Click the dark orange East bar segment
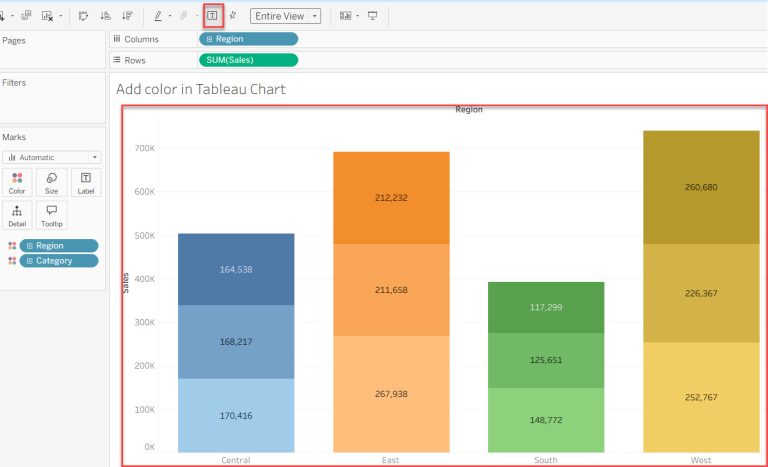 click(391, 198)
